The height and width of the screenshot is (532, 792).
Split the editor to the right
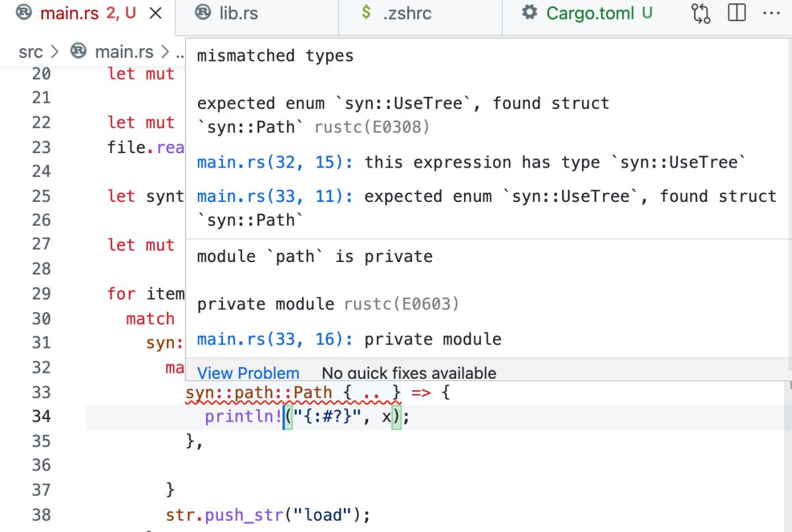(x=737, y=13)
